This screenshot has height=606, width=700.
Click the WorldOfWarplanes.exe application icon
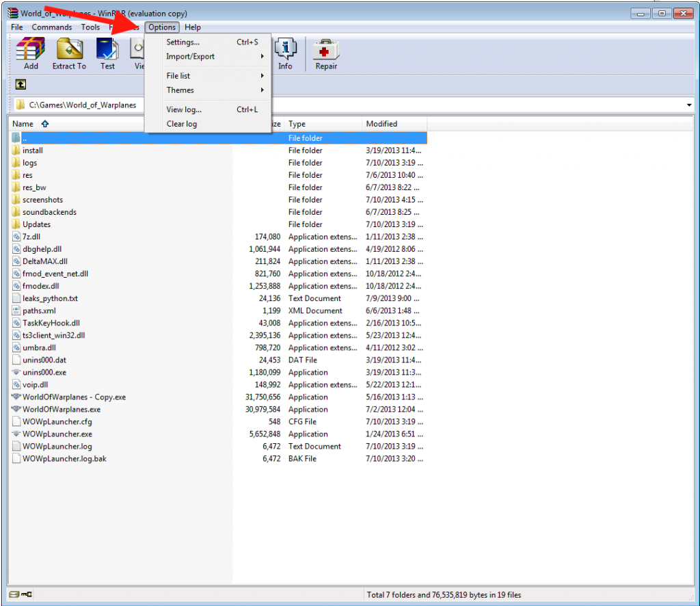pyautogui.click(x=16, y=409)
